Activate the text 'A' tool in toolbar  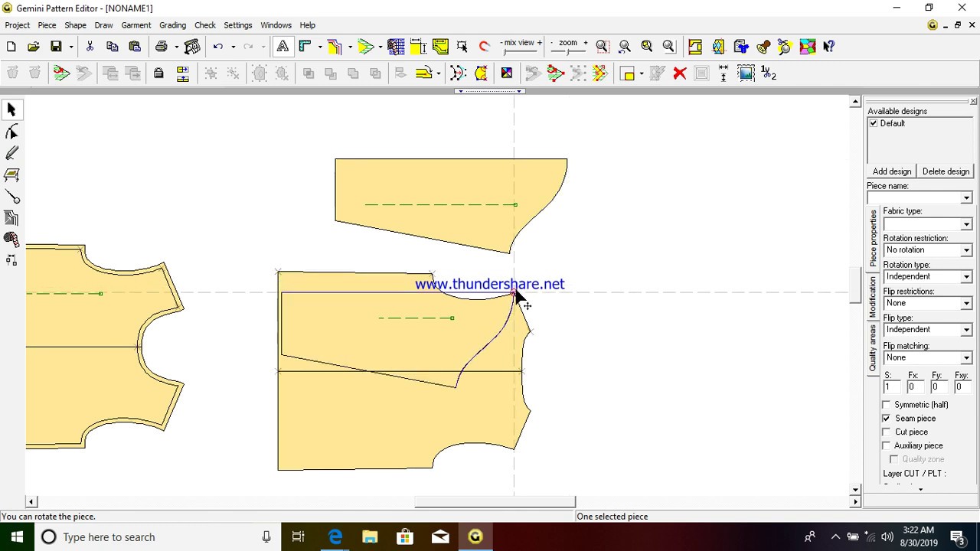[x=283, y=47]
